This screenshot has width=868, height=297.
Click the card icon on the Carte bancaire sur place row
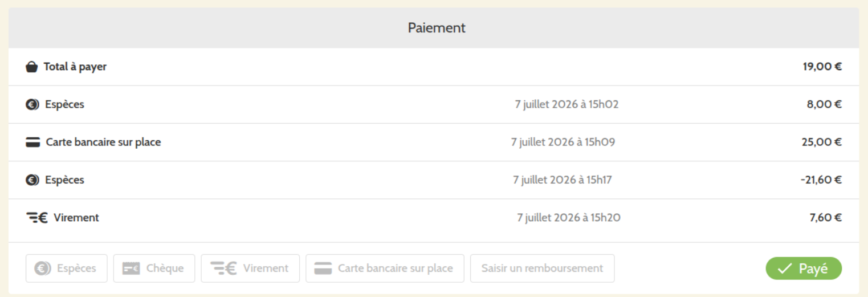tap(33, 143)
